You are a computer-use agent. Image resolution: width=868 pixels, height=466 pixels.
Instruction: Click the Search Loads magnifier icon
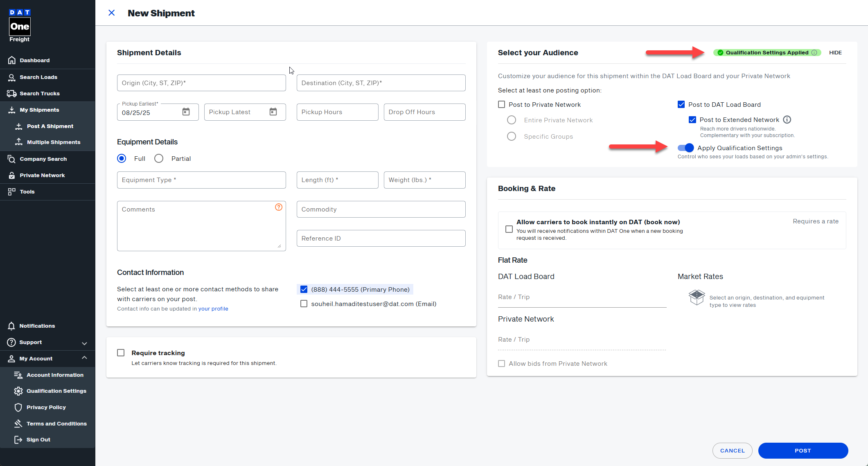coord(12,77)
